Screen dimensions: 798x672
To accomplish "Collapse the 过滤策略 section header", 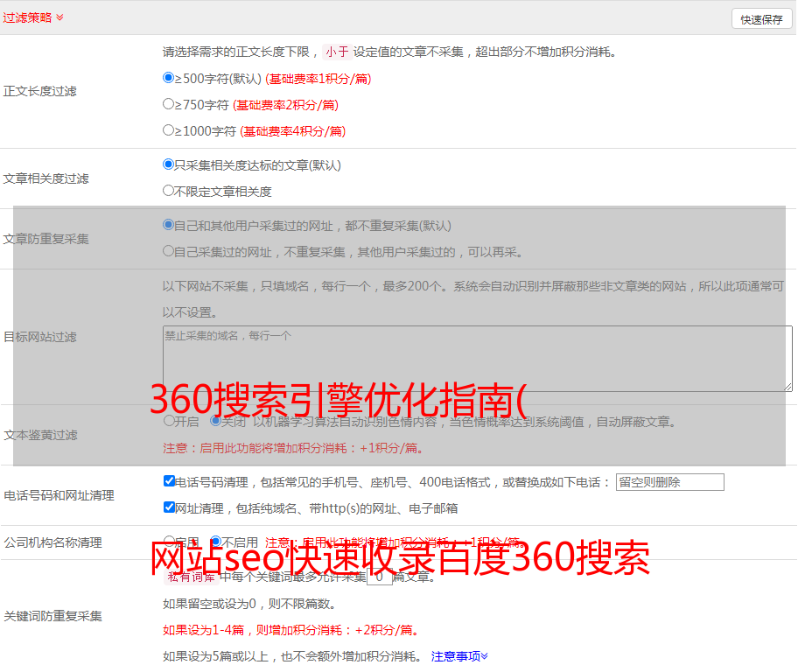I will click(33, 17).
